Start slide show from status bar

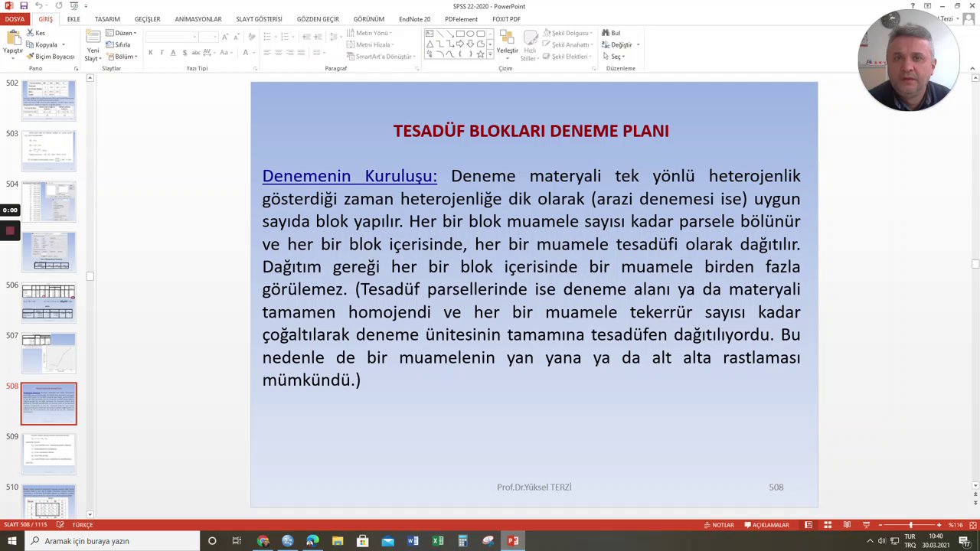point(866,525)
